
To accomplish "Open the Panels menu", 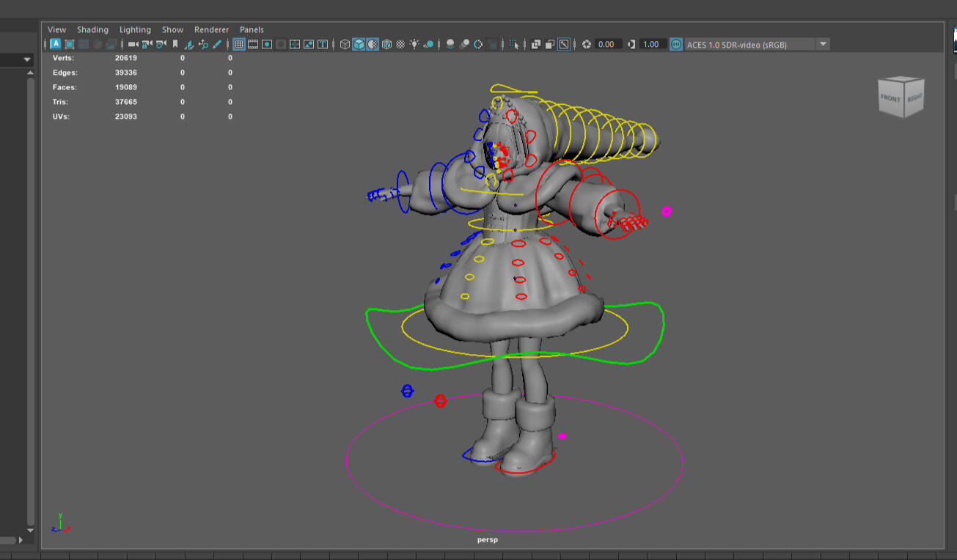I will pos(252,30).
